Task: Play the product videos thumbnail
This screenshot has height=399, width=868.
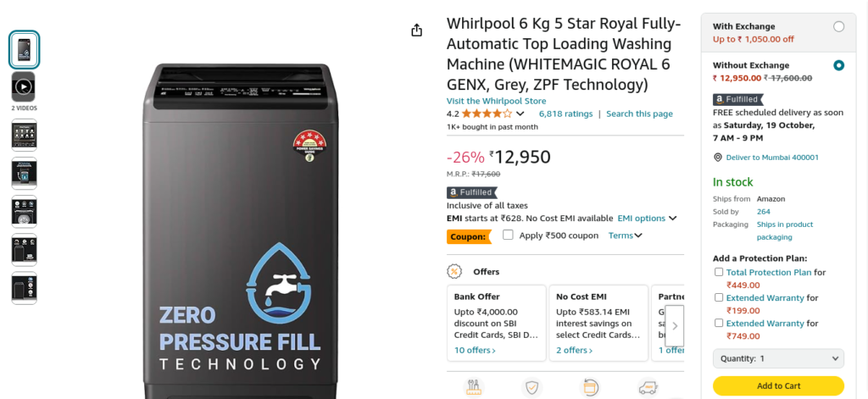Action: [x=23, y=87]
